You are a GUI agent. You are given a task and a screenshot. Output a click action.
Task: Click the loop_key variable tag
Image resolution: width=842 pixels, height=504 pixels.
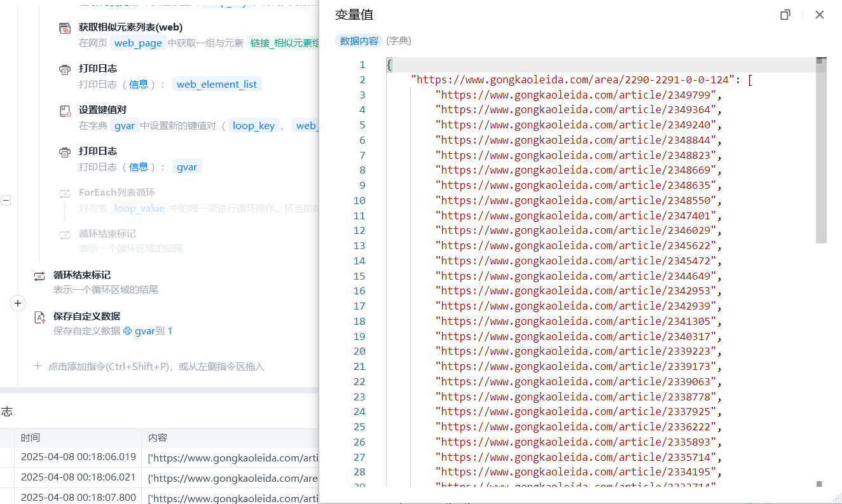pos(253,126)
